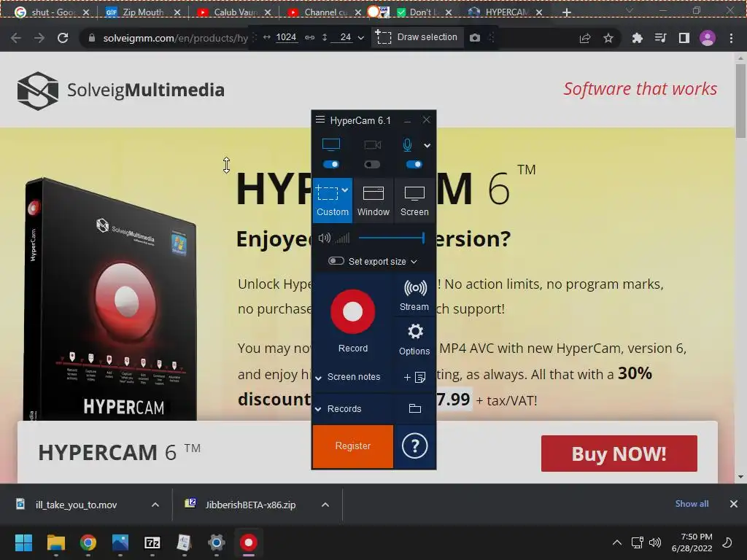This screenshot has width=747, height=560.
Task: Enable the Set export size switch
Action: [336, 261]
